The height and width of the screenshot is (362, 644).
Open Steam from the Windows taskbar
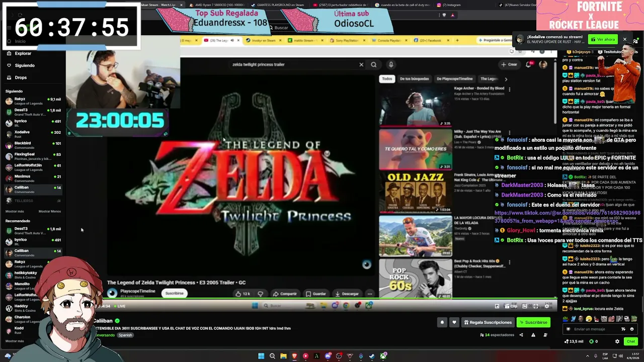click(372, 356)
